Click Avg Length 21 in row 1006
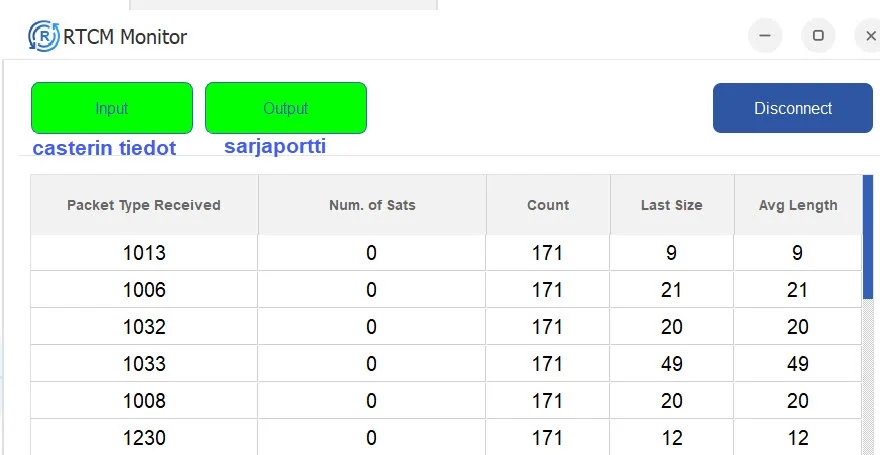The image size is (880, 455). [798, 290]
